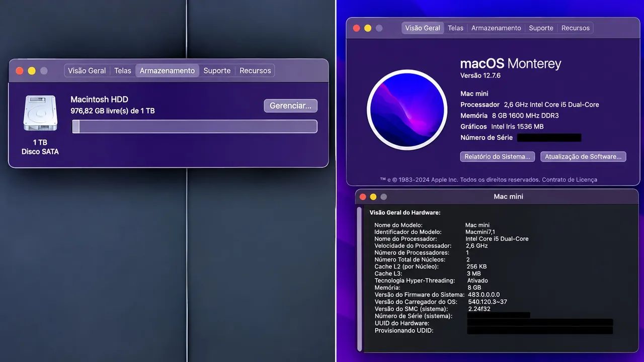Click the macOS Monterey circular logo
Viewport: 644px width, 362px height.
coord(407,110)
